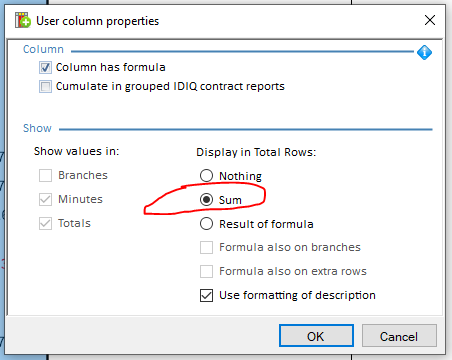
Task: Click the Show section heading
Action: (37, 128)
